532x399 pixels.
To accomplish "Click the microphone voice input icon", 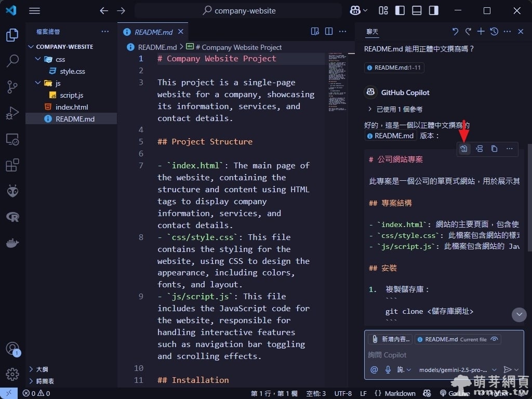I will pos(388,370).
